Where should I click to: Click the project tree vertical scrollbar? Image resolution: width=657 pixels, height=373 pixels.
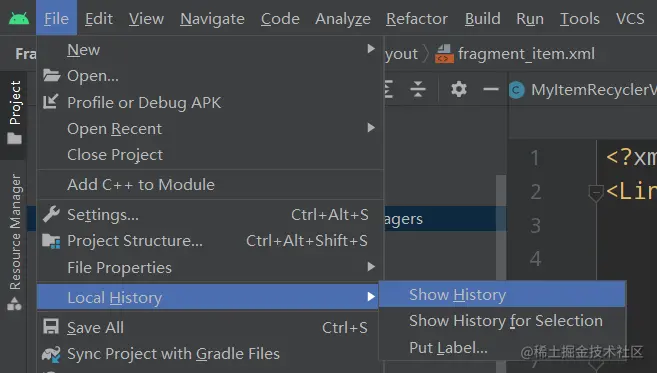501,228
